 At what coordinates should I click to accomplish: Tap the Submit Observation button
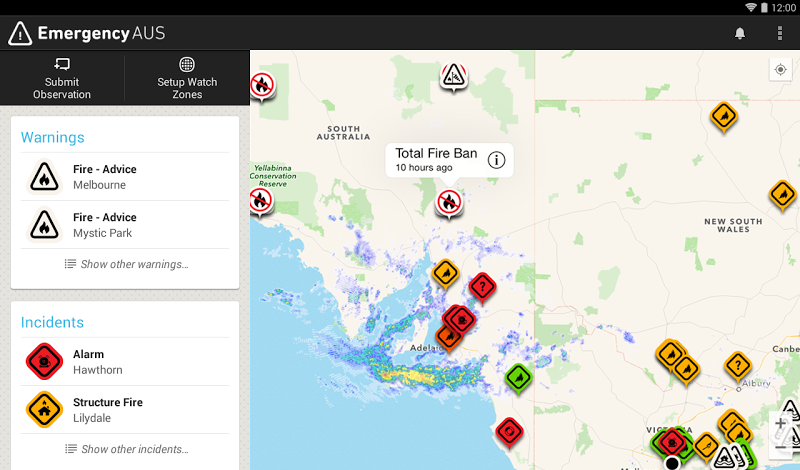[62, 78]
